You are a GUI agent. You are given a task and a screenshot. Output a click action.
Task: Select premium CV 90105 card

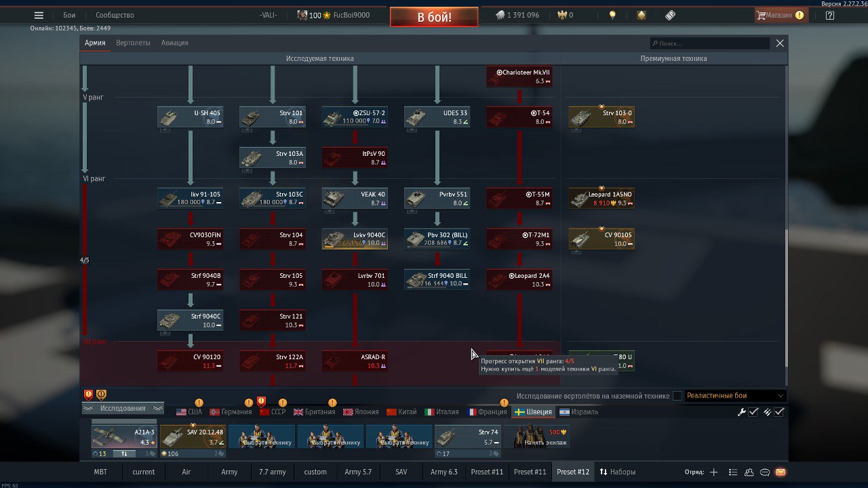601,239
